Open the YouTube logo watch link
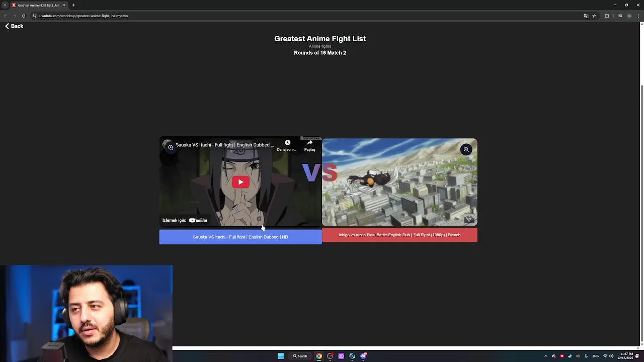The height and width of the screenshot is (362, 644). point(198,220)
